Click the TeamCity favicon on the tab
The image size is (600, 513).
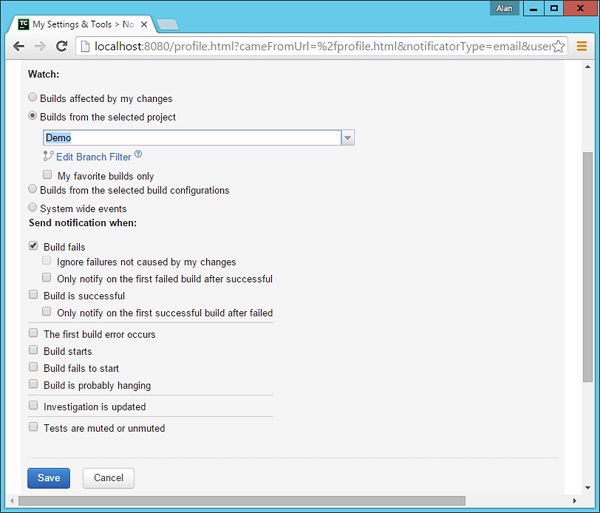23,23
